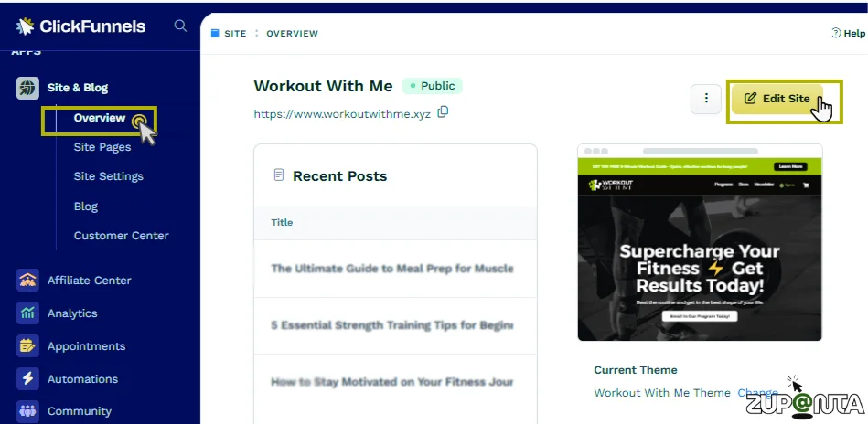Go to Site Settings menu item
This screenshot has height=424, width=868.
pos(109,176)
